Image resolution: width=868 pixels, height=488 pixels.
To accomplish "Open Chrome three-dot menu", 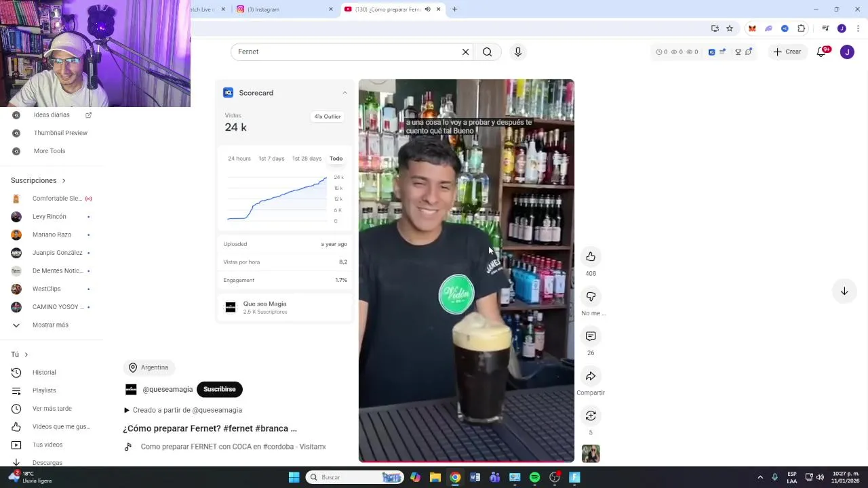I will click(858, 28).
